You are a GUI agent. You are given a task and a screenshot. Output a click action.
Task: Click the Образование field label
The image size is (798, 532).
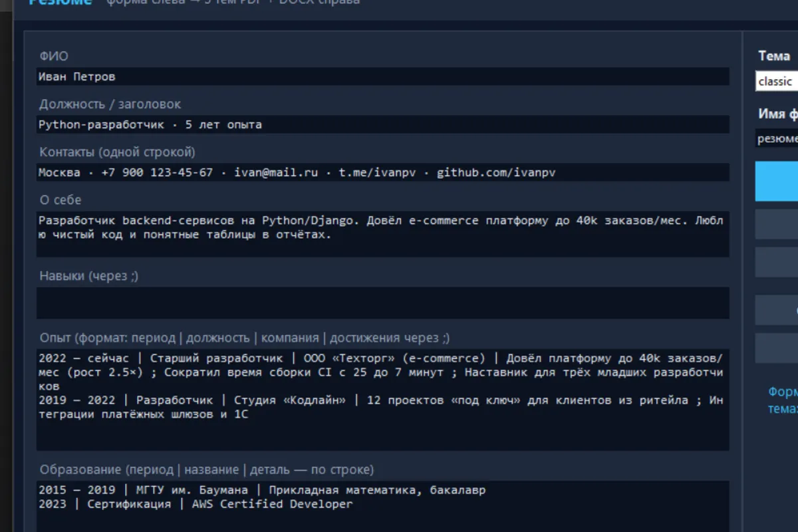pos(207,469)
